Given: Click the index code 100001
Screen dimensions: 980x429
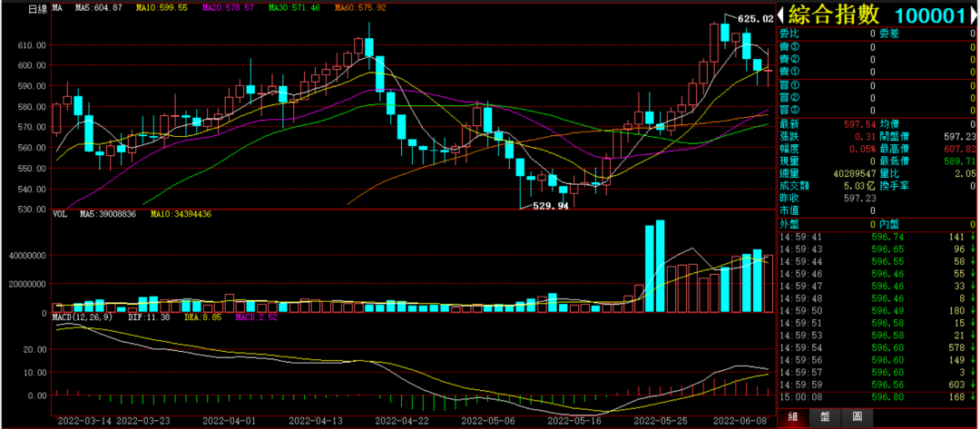Looking at the screenshot, I should tap(930, 15).
